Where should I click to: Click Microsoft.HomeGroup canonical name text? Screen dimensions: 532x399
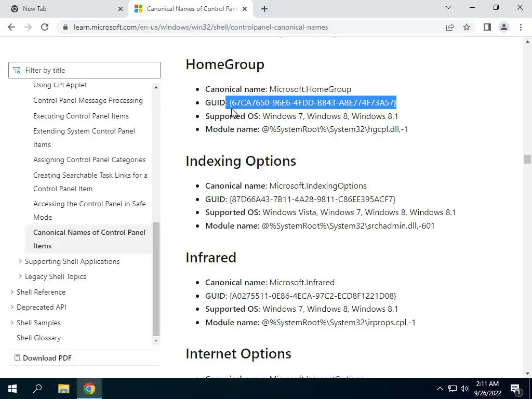point(310,89)
